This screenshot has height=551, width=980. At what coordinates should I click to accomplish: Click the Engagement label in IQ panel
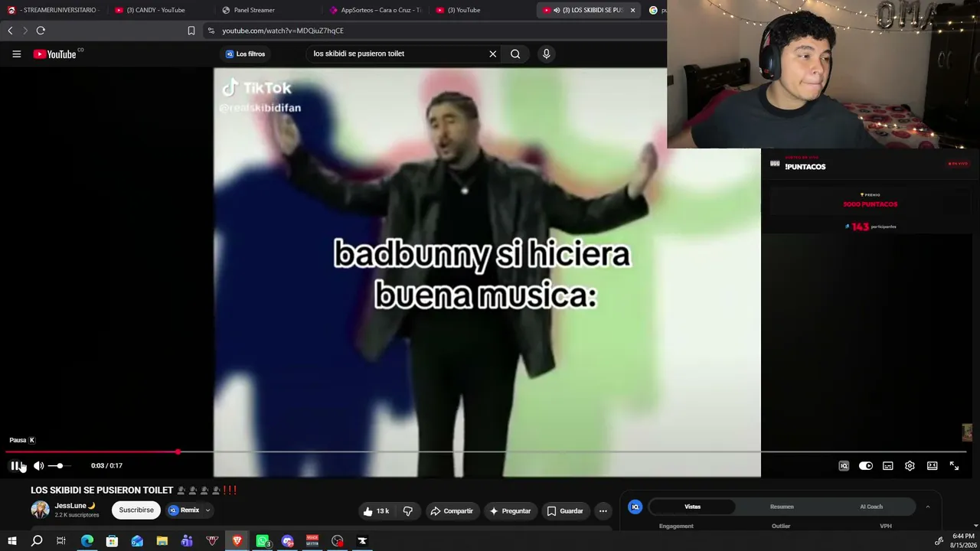[676, 526]
